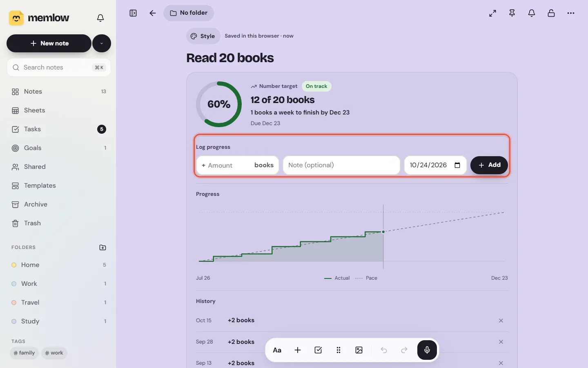Go back with the left arrow
The image size is (588, 368).
pyautogui.click(x=153, y=13)
